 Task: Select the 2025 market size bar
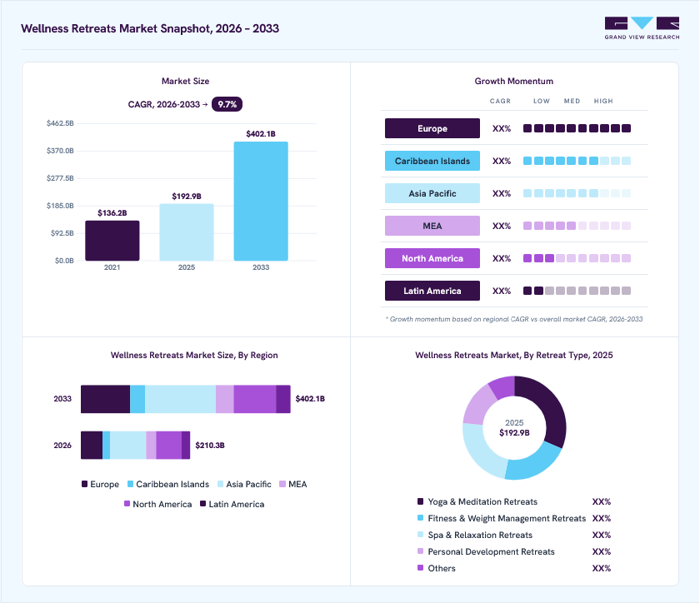click(187, 232)
